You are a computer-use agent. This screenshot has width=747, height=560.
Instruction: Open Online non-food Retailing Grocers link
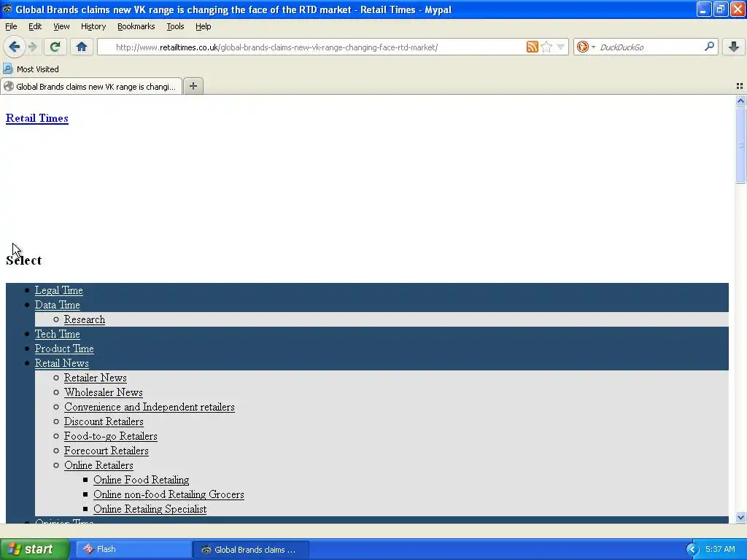click(169, 494)
